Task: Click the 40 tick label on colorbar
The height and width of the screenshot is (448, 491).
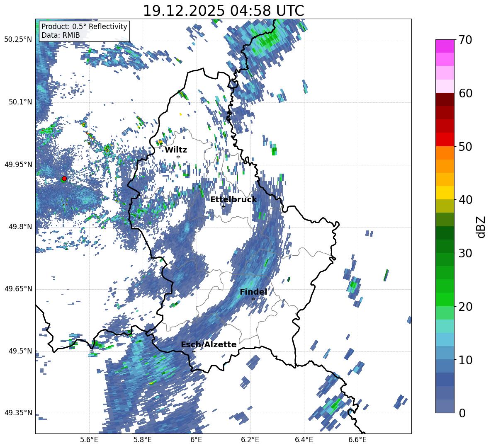Action: coord(465,200)
